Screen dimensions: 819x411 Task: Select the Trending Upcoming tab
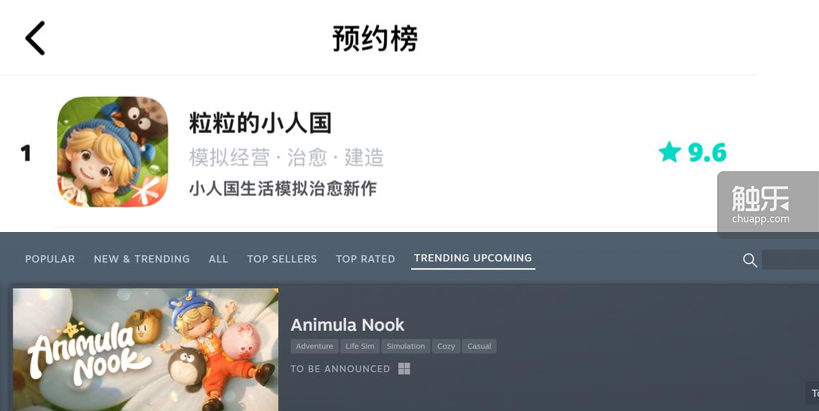click(x=473, y=258)
